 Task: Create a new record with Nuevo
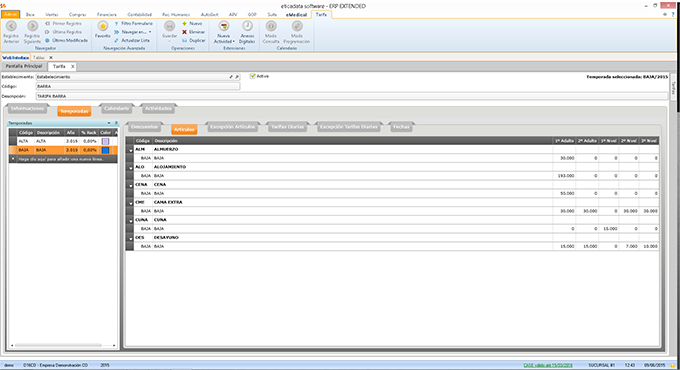tap(192, 23)
